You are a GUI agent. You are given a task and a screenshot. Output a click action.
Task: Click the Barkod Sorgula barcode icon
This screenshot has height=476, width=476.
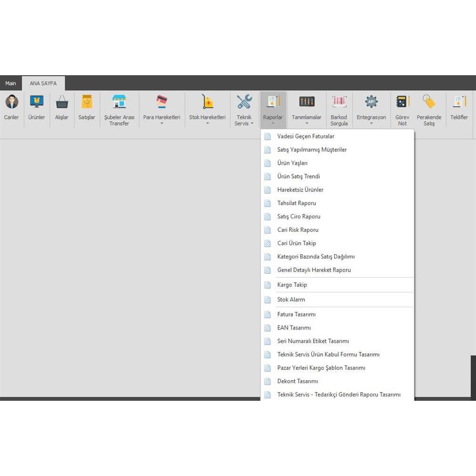point(339,102)
